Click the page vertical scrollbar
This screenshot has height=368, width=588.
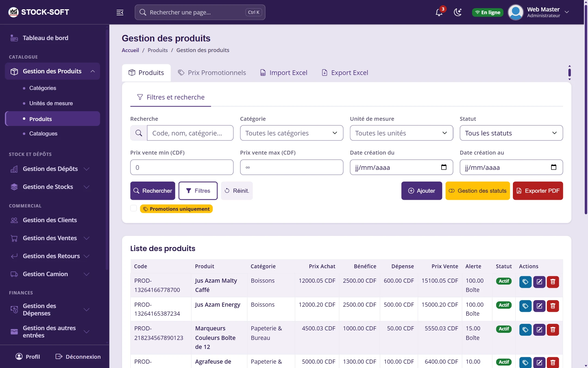[x=586, y=109]
